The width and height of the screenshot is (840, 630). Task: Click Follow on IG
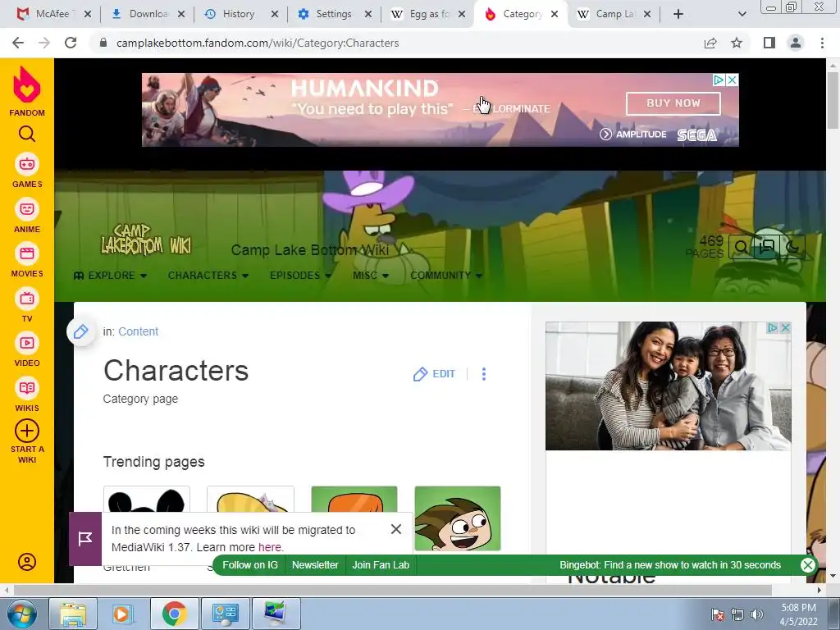click(x=250, y=564)
